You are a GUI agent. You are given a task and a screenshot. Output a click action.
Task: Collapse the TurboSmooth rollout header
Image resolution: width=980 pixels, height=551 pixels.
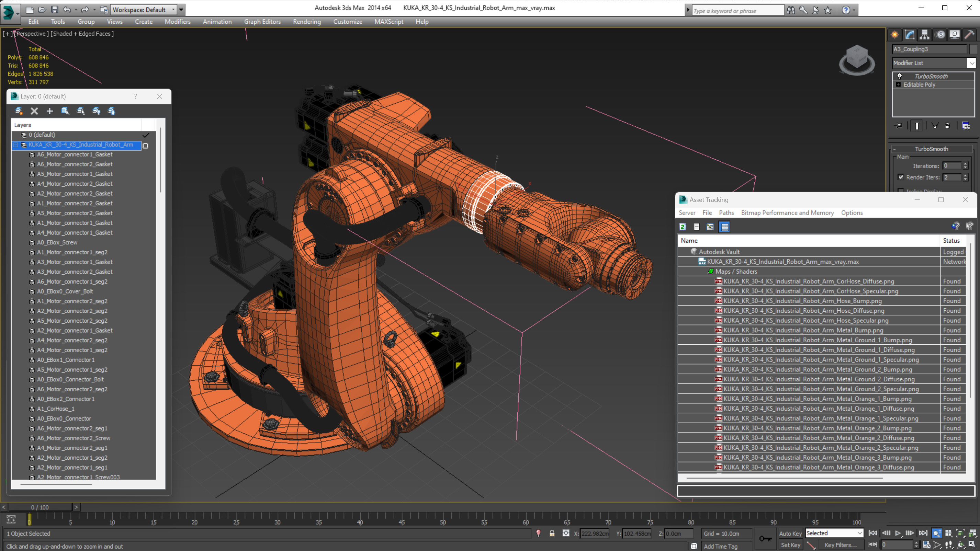[931, 149]
